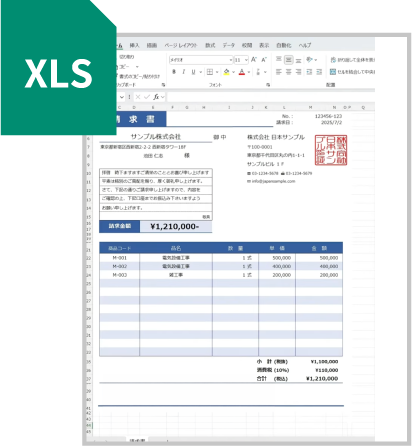The width and height of the screenshot is (412, 446).
Task: Open the 表示 (View) tab
Action: tap(264, 45)
